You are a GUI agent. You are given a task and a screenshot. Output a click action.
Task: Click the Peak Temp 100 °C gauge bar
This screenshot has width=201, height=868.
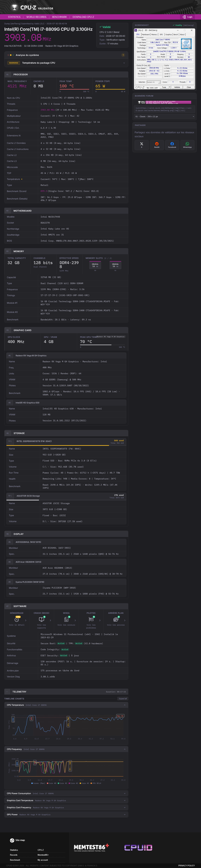coord(74,89)
